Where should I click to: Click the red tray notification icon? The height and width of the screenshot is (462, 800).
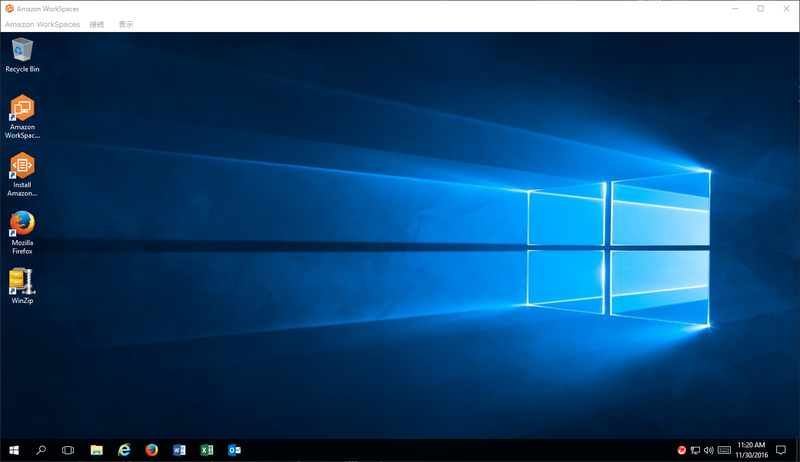click(681, 450)
